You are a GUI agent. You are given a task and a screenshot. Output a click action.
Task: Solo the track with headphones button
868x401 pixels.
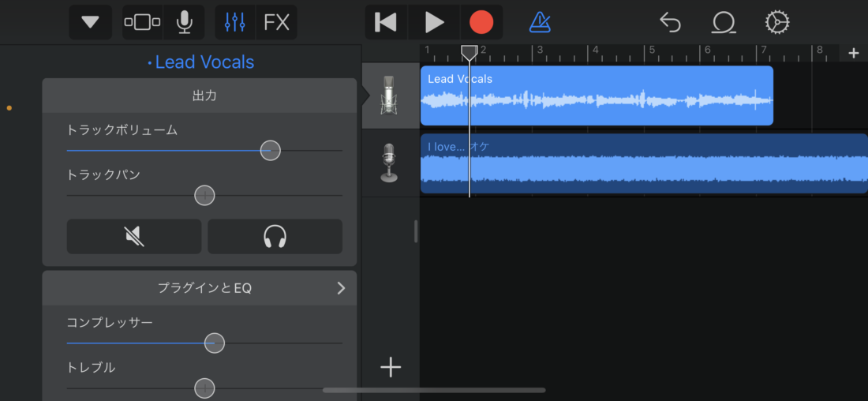click(275, 236)
